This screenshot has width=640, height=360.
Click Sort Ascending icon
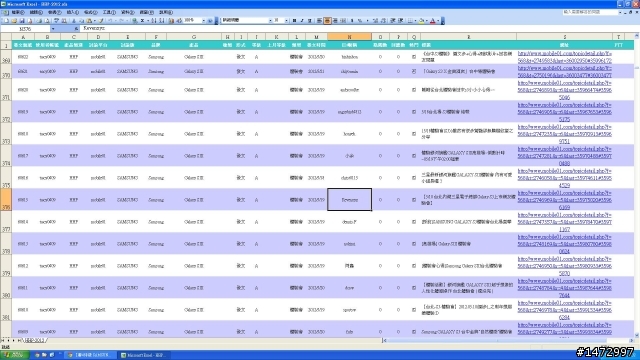pos(154,21)
